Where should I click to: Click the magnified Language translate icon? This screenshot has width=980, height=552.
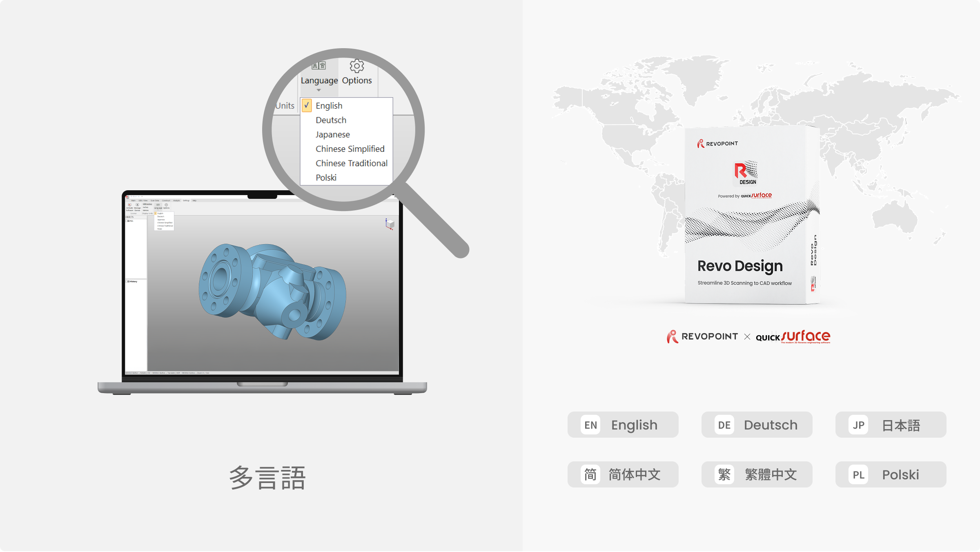click(318, 65)
